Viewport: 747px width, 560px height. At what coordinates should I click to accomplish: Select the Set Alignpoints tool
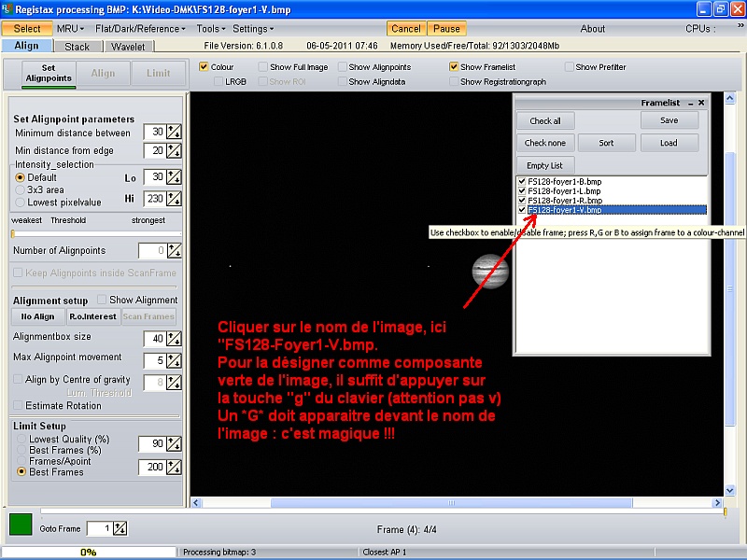click(48, 73)
